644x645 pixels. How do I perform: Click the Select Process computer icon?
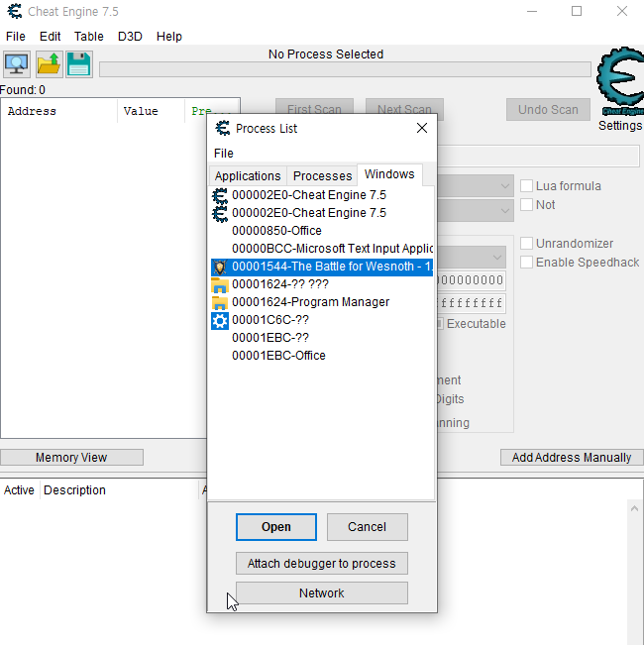click(17, 64)
